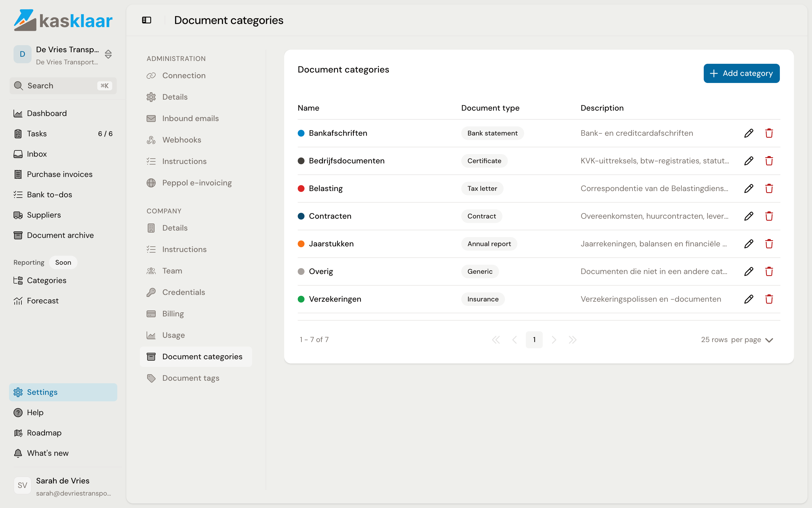Image resolution: width=812 pixels, height=508 pixels.
Task: Open the Document archive
Action: (63, 236)
